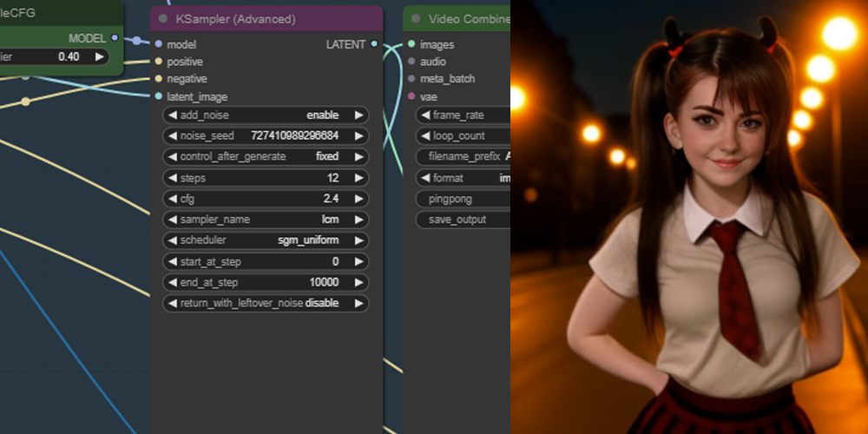This screenshot has width=868, height=434.
Task: Increase end_at_step with right arrow
Action: 358,282
